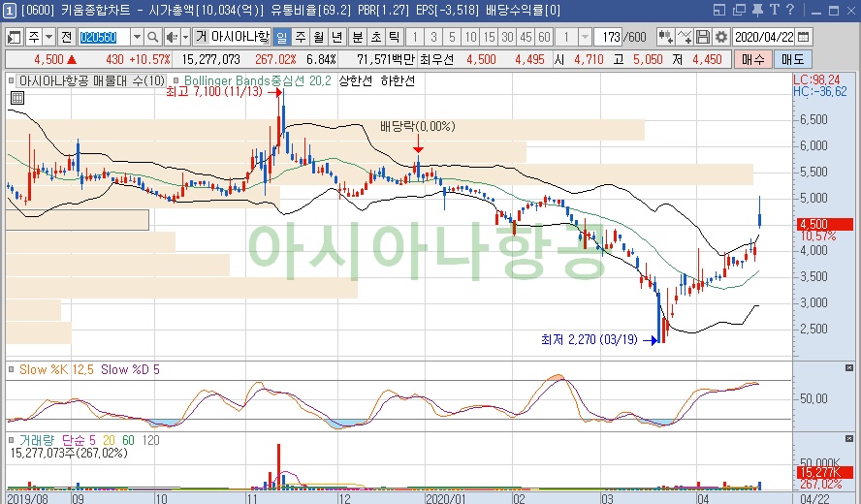The height and width of the screenshot is (504, 861).
Task: Toggle the 거 marker before stock name
Action: click(x=202, y=38)
